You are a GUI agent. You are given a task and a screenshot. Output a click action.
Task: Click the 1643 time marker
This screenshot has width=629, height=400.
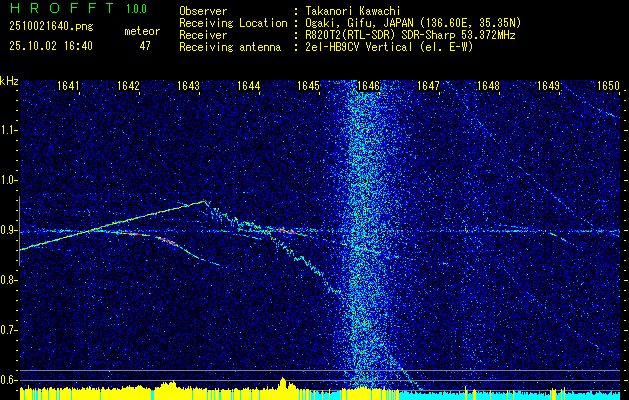188,86
